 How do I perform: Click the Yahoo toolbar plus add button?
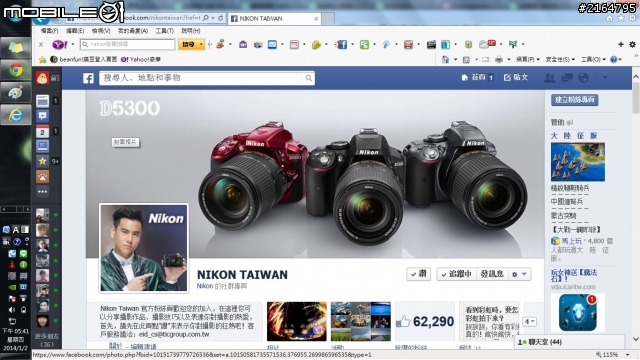coord(620,44)
